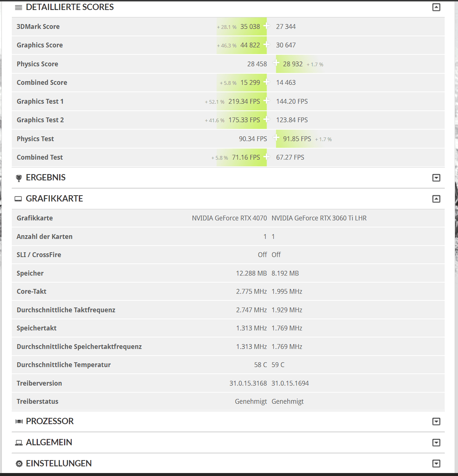This screenshot has height=476, width=458.
Task: Select the Speicher value 12.288 MB
Action: click(251, 273)
